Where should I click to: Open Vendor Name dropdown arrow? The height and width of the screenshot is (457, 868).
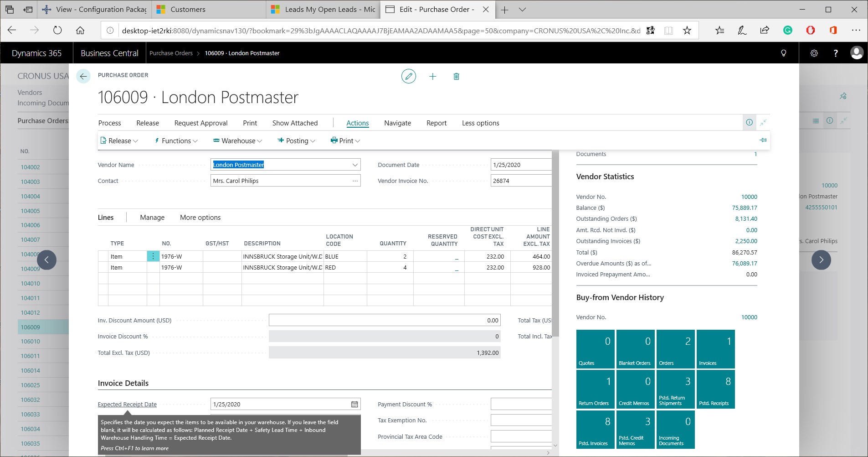point(355,165)
